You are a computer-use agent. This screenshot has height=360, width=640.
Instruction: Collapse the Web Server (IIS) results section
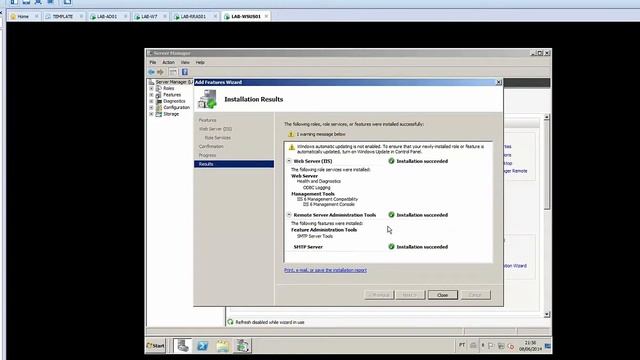(289, 161)
